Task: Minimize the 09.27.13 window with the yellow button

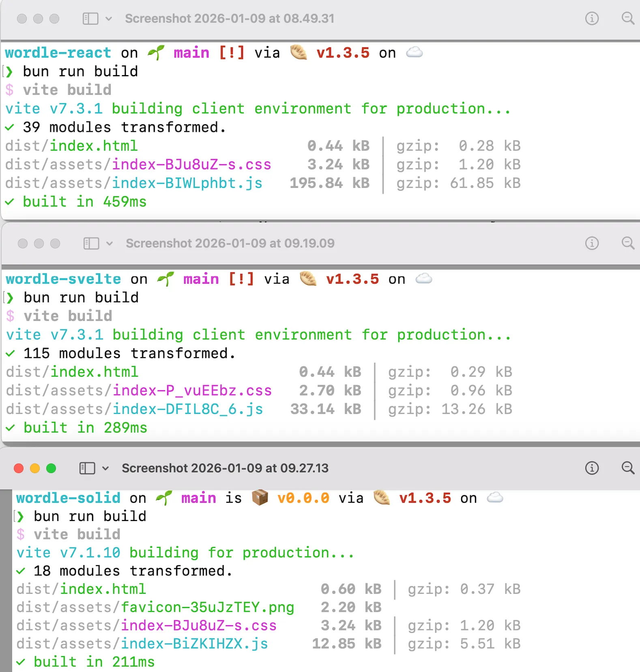Action: click(x=35, y=469)
